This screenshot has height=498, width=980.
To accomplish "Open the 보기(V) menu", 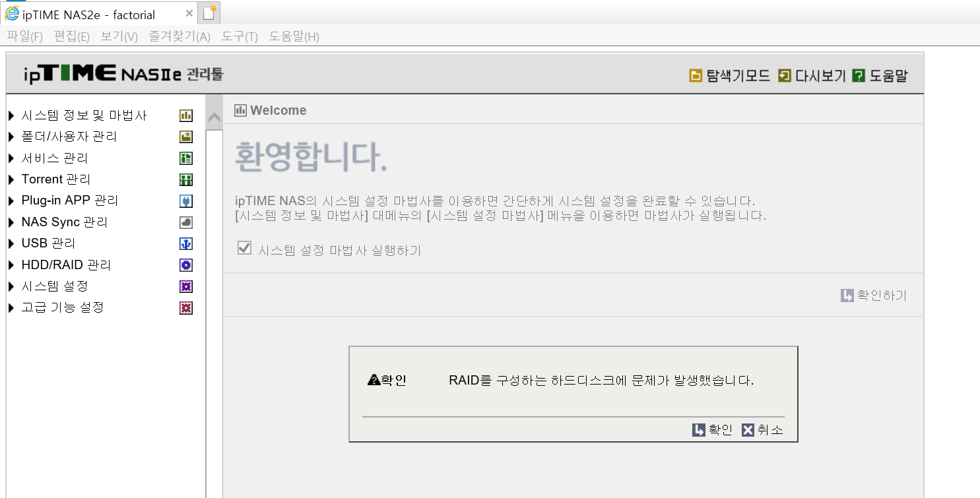I will (x=119, y=36).
